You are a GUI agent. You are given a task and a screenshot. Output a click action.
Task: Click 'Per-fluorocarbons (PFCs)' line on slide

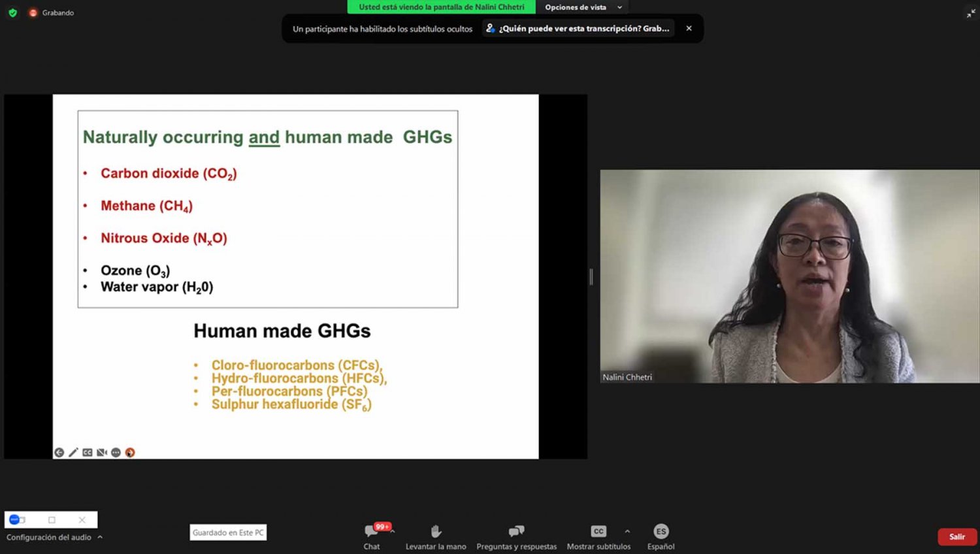pyautogui.click(x=289, y=391)
